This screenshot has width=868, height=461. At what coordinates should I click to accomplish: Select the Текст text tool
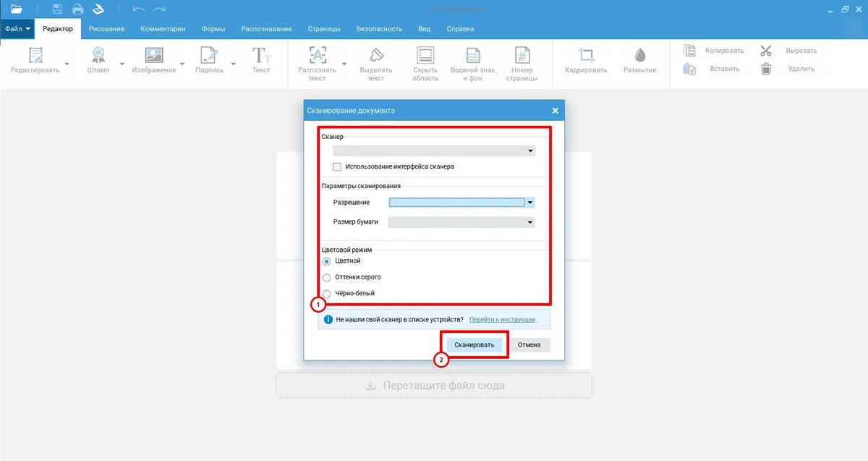click(261, 56)
